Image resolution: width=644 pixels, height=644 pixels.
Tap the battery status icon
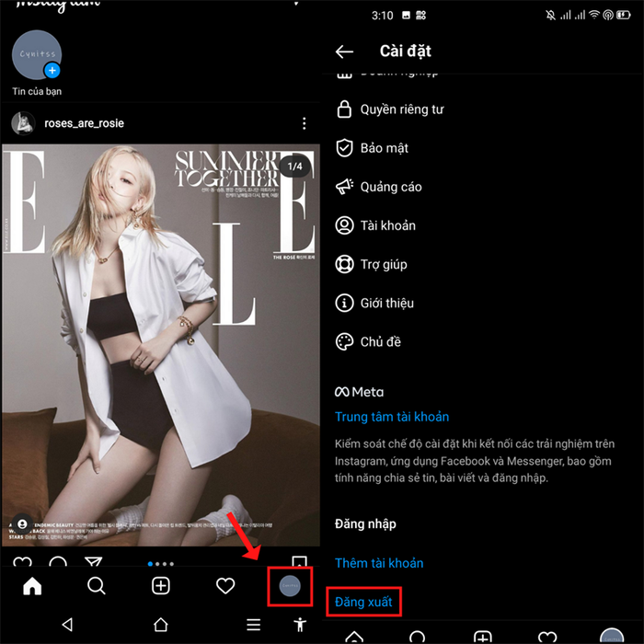(623, 16)
